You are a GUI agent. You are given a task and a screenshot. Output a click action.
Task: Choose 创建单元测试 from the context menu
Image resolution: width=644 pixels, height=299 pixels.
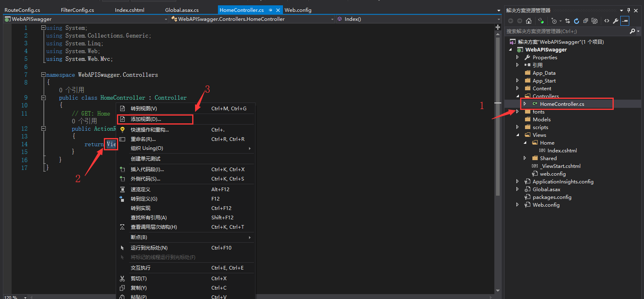click(x=186, y=159)
